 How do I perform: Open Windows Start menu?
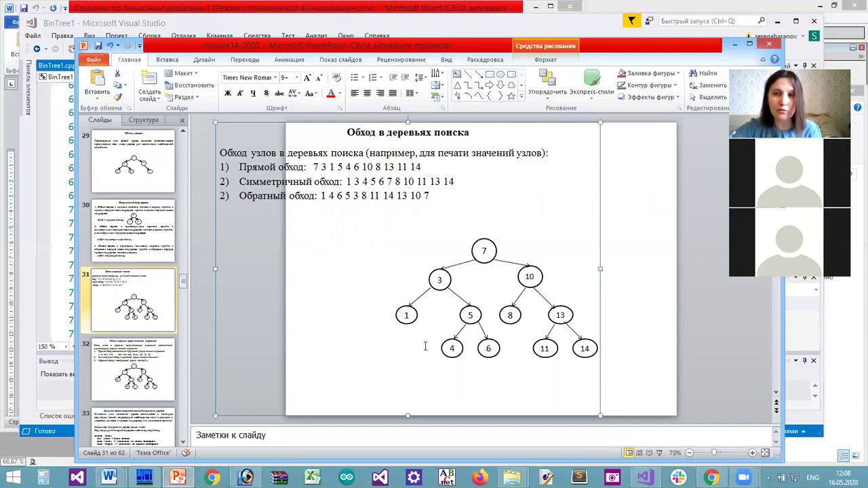click(13, 477)
